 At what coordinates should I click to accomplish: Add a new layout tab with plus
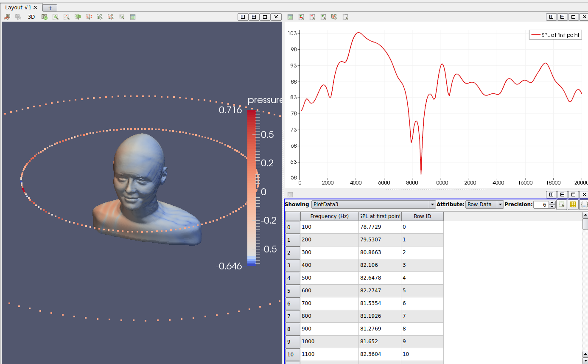50,8
